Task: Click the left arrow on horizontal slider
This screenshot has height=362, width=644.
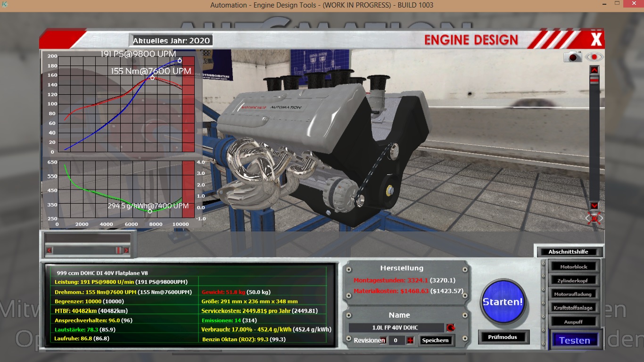Action: coord(49,250)
